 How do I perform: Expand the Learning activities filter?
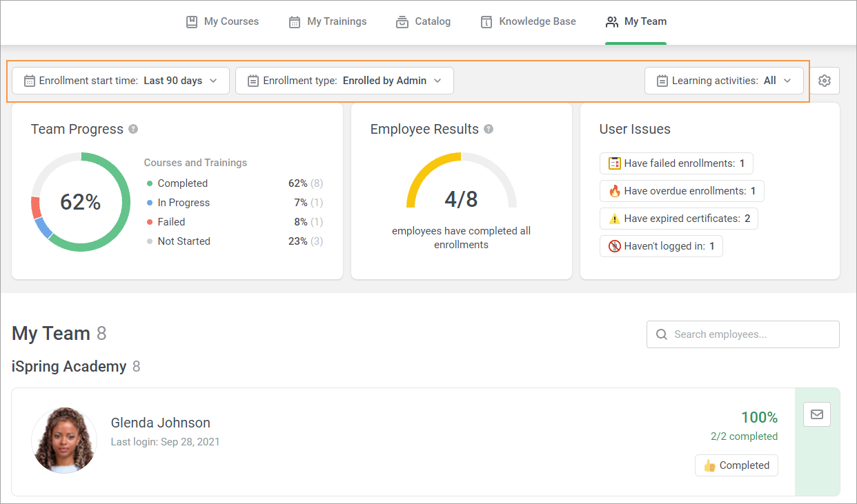724,81
